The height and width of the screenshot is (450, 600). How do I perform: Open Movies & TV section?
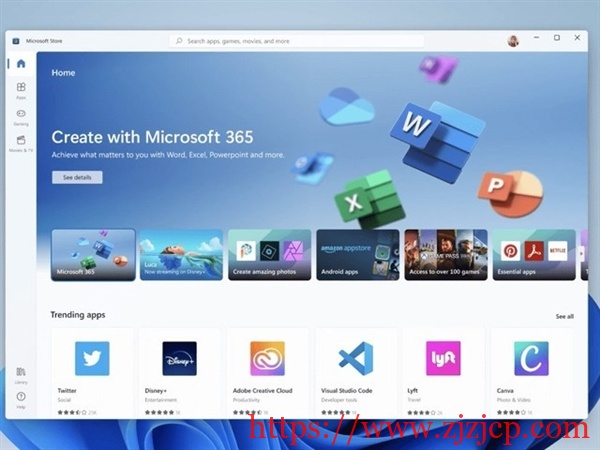[21, 143]
